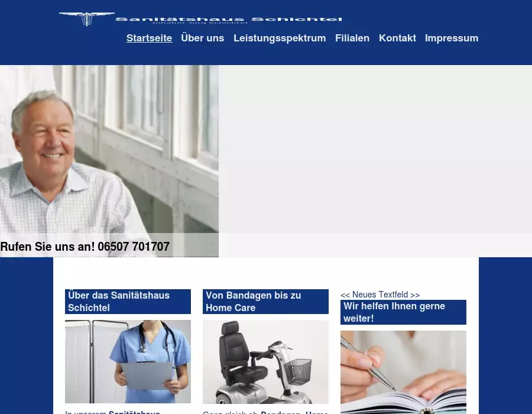The image size is (532, 414).
Task: Select the nurse with clipboard image
Action: pyautogui.click(x=128, y=361)
